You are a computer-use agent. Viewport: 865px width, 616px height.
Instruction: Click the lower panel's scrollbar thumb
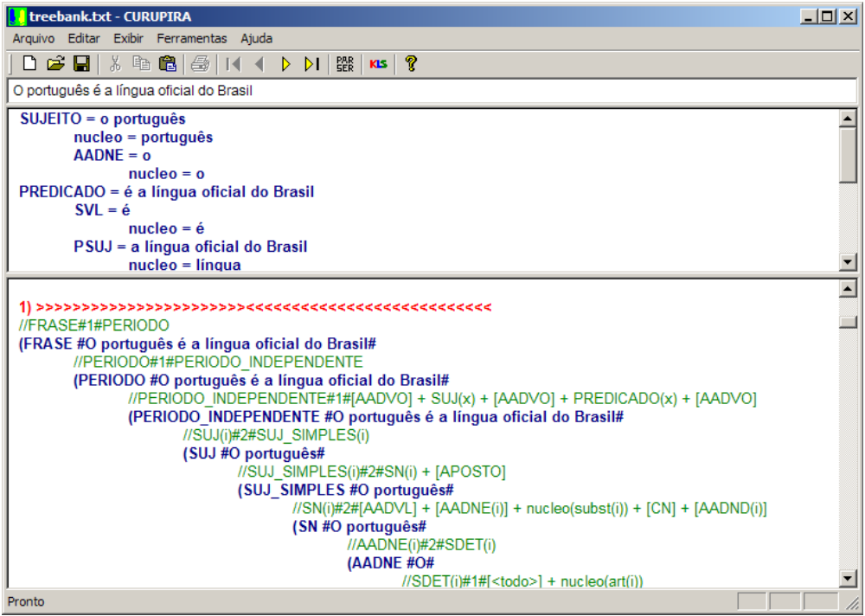pyautogui.click(x=848, y=322)
